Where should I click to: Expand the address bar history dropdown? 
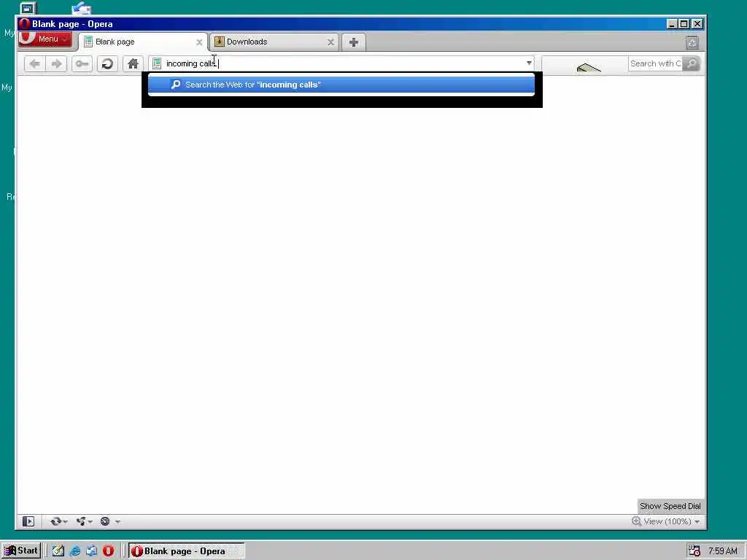[529, 63]
